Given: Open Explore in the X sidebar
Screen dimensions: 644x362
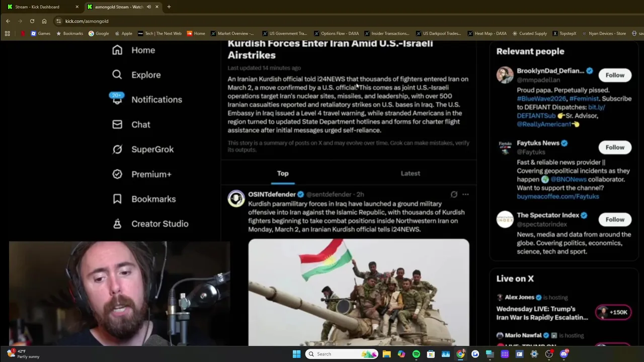Looking at the screenshot, I should [x=136, y=75].
